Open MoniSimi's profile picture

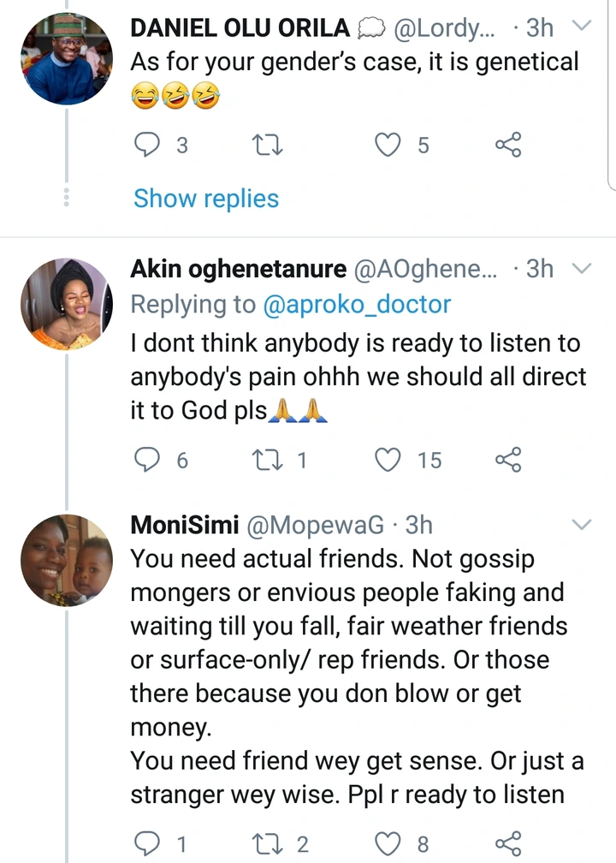66,556
